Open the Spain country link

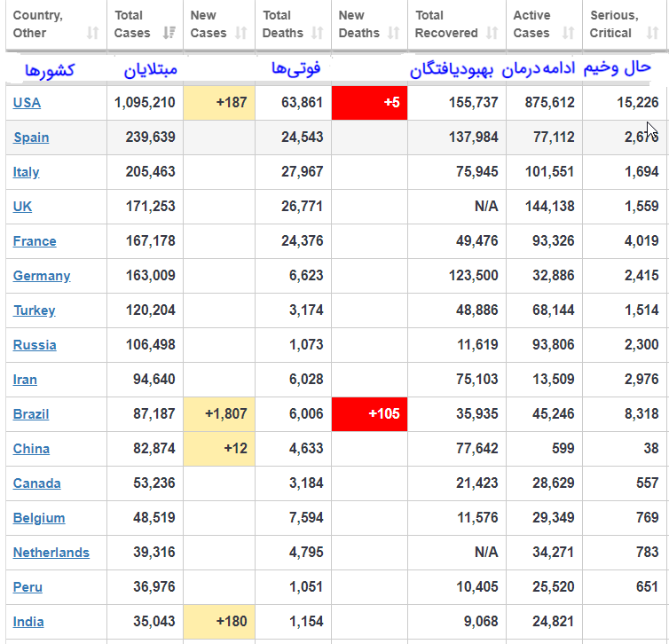(31, 137)
